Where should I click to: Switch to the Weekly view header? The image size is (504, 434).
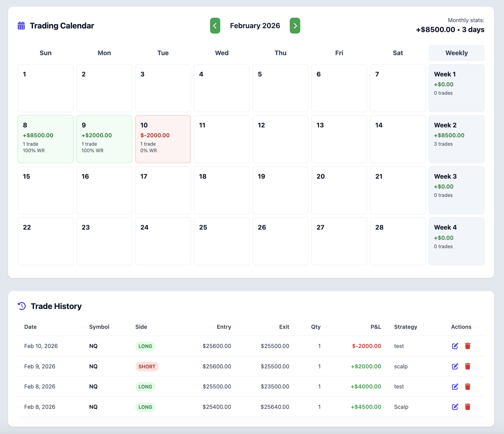tap(456, 53)
